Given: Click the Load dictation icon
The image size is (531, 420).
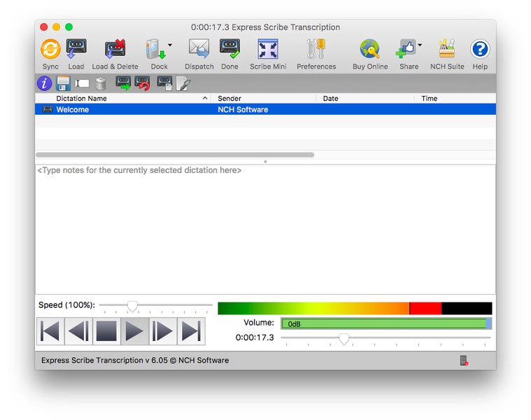Looking at the screenshot, I should (x=76, y=49).
